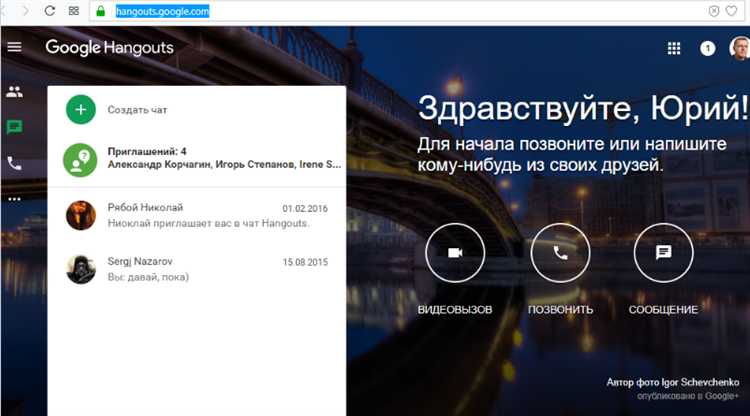750x416 pixels.
Task: Click the green plus Создать чат button
Action: pos(81,109)
